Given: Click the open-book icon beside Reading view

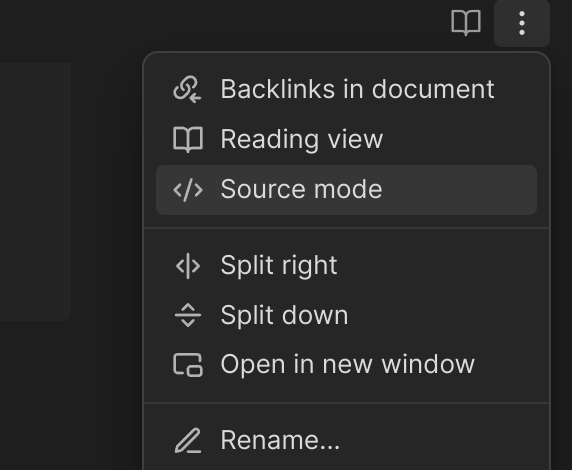Looking at the screenshot, I should coord(188,139).
